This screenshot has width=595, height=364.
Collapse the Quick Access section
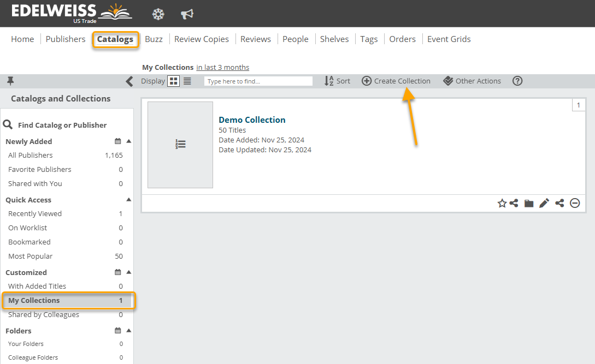tap(129, 200)
